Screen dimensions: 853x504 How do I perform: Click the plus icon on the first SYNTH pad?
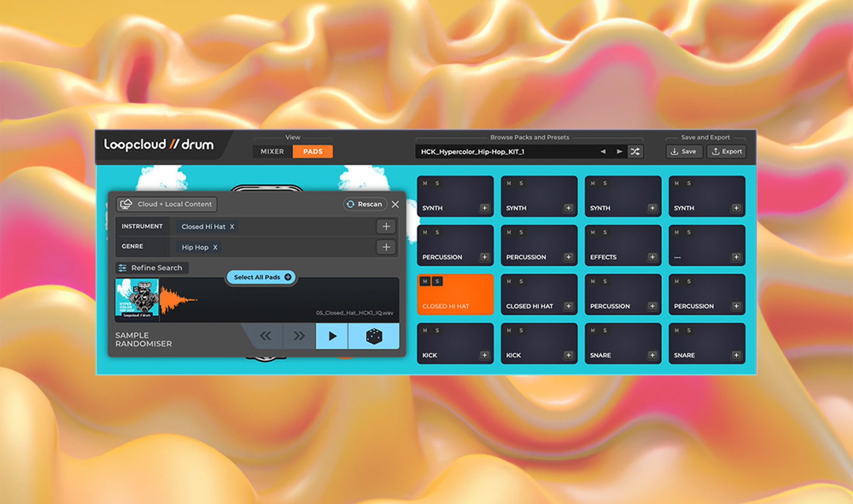(484, 208)
